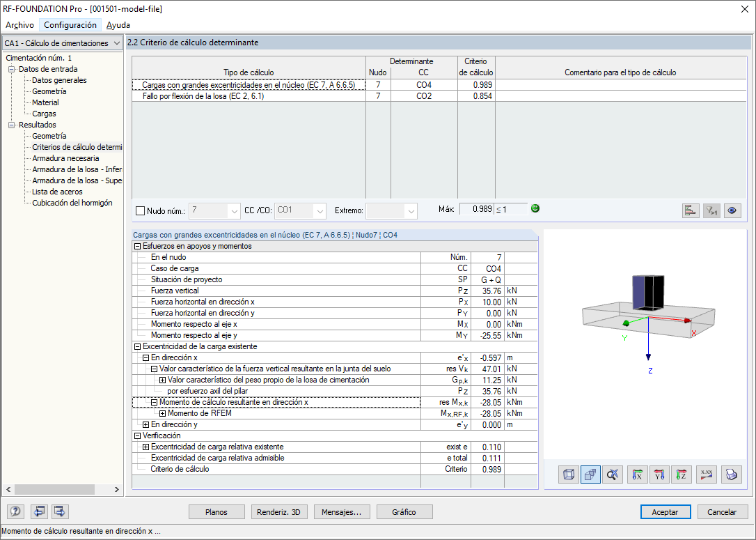The width and height of the screenshot is (756, 540).
Task: Expand Valor característico del peso propio row
Action: coord(162,380)
